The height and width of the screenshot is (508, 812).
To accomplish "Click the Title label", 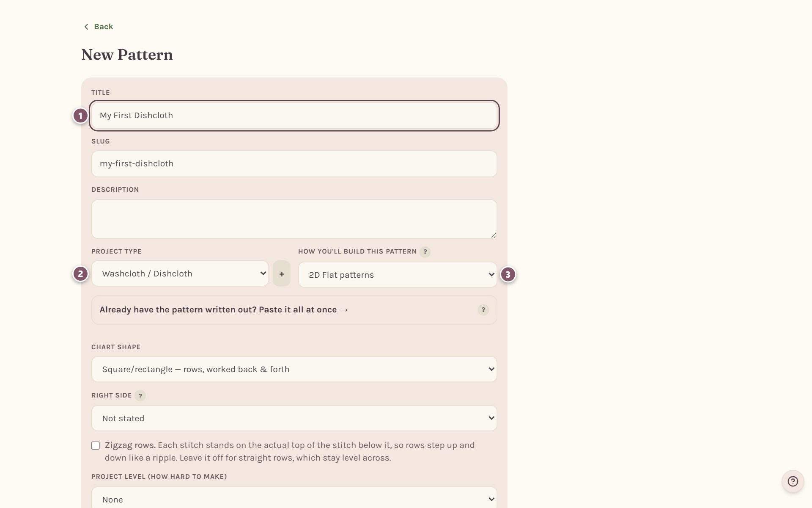I will [x=101, y=93].
